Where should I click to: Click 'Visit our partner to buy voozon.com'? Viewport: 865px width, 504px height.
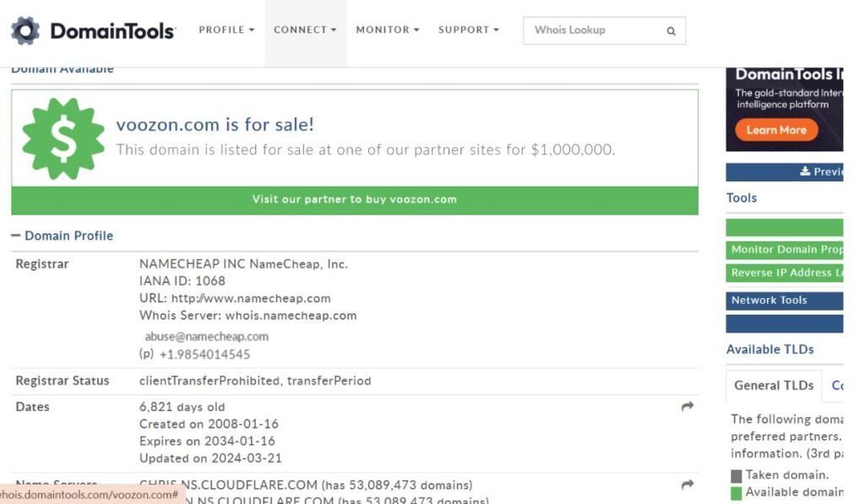pyautogui.click(x=355, y=199)
